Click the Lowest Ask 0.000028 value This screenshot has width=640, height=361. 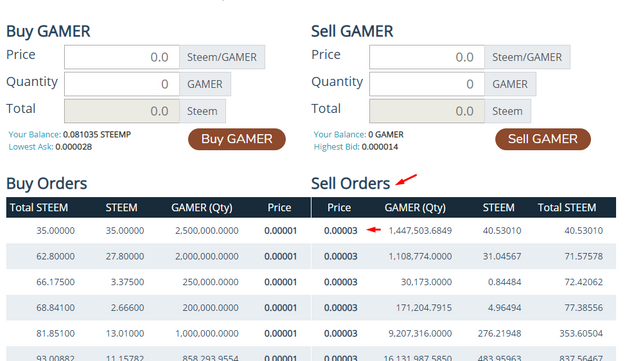coord(74,147)
